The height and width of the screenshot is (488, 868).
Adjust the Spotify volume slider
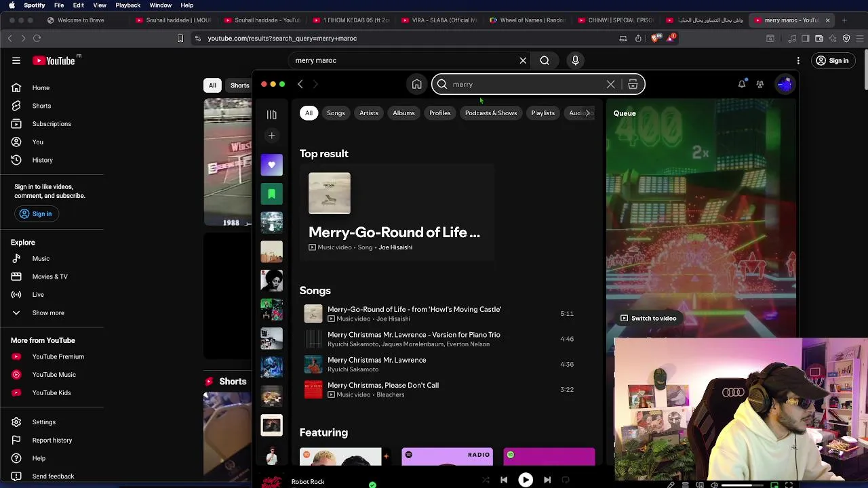click(743, 485)
